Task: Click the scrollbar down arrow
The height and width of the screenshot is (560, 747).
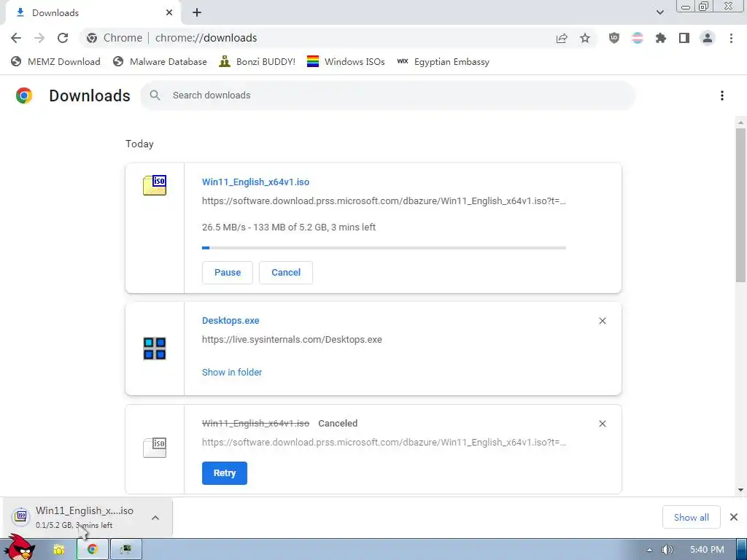Action: click(x=740, y=490)
